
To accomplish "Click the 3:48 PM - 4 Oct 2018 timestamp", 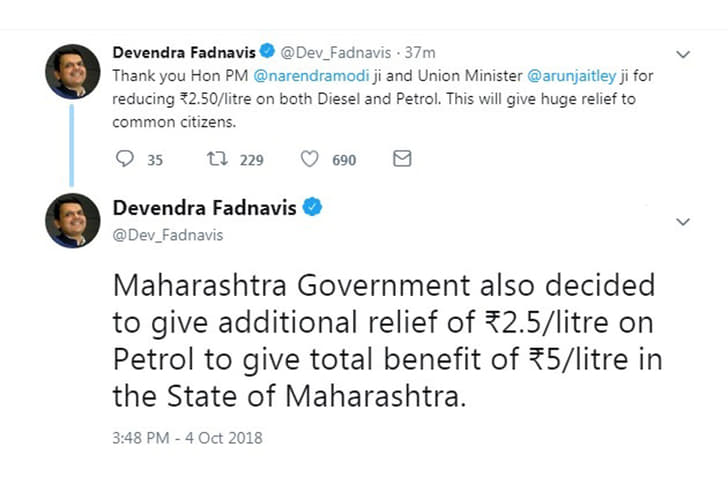I will tap(187, 438).
